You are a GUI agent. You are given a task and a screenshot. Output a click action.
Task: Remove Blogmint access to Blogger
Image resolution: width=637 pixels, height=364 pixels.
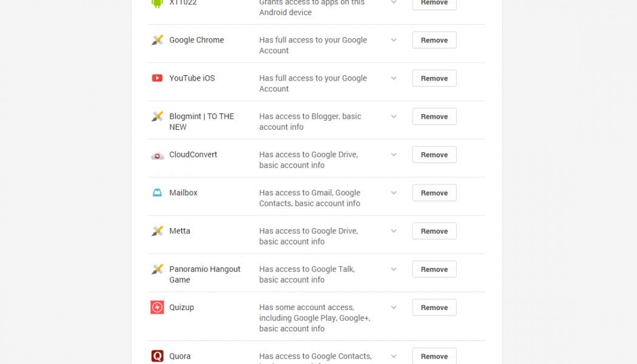[x=434, y=116]
